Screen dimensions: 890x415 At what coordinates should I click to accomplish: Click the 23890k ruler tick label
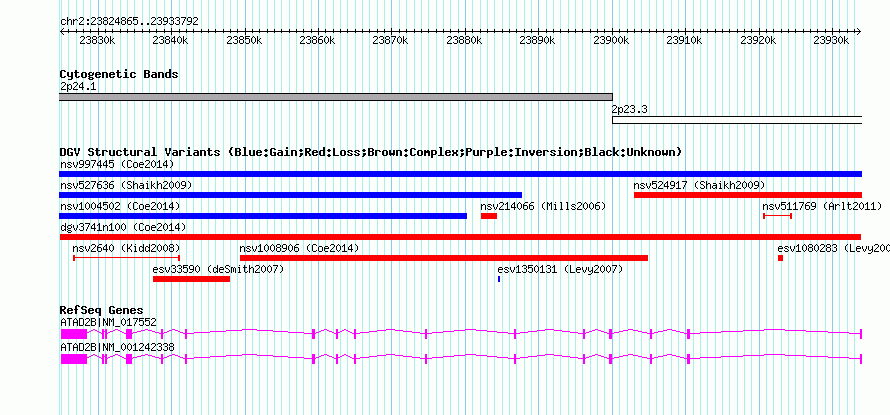click(538, 40)
